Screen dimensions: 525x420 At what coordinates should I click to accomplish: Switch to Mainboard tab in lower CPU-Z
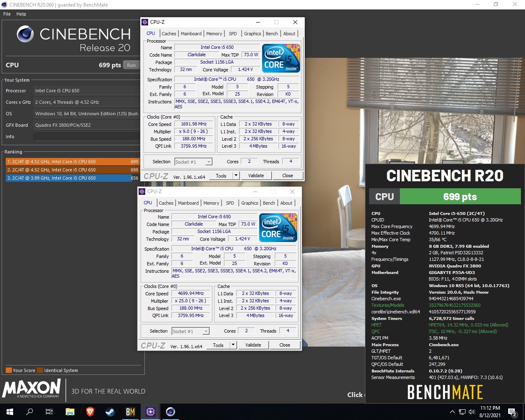click(188, 203)
